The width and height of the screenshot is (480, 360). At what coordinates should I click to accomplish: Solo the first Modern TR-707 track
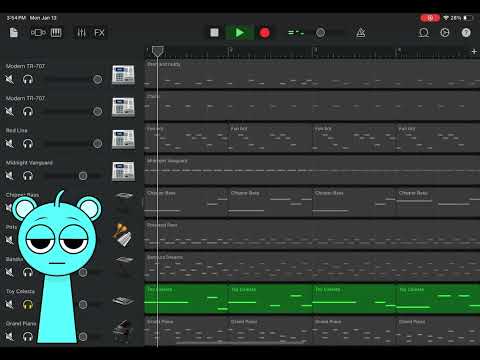pos(28,79)
